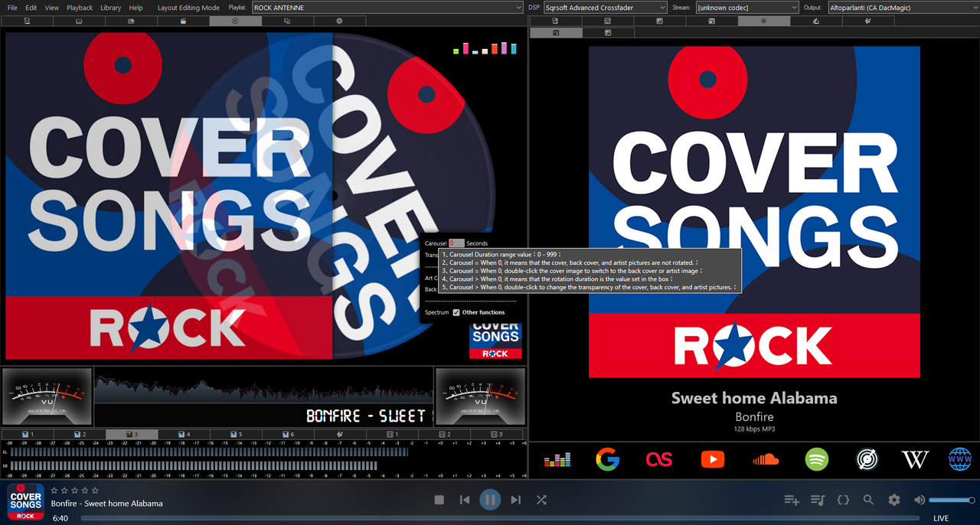The width and height of the screenshot is (980, 525).
Task: Open the Help menu
Action: pos(136,8)
